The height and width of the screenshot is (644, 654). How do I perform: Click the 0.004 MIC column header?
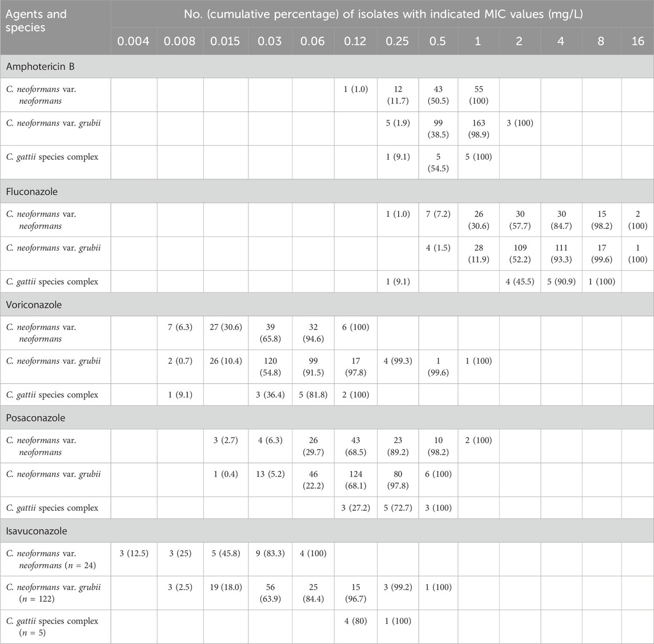[x=134, y=41]
